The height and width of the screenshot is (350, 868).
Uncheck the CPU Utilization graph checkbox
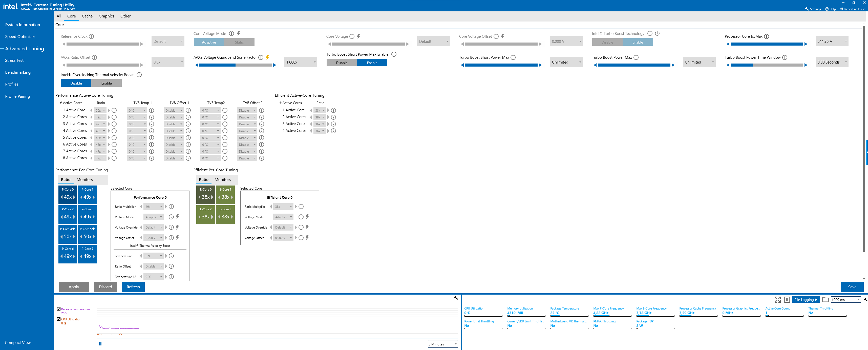[x=59, y=319]
